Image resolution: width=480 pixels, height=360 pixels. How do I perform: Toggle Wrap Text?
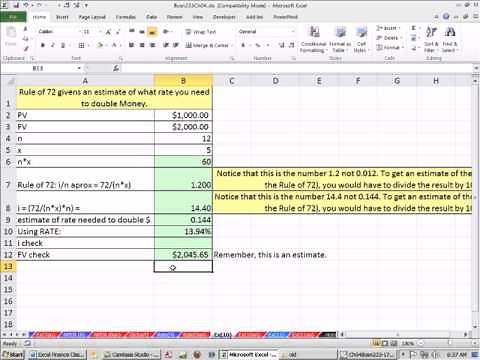(x=201, y=32)
